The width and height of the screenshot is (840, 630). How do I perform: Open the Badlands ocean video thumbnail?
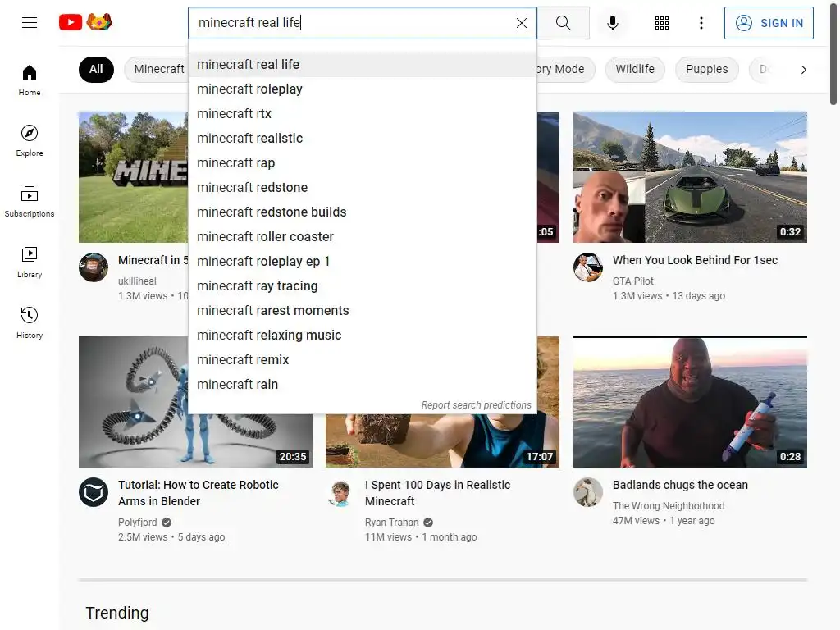pos(690,402)
